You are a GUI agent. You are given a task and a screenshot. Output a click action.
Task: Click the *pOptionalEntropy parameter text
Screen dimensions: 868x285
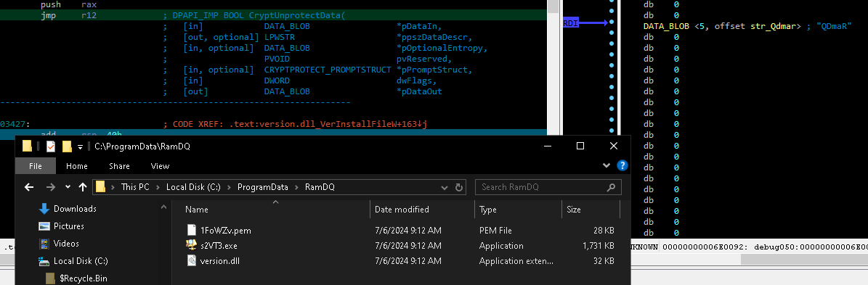tap(442, 48)
